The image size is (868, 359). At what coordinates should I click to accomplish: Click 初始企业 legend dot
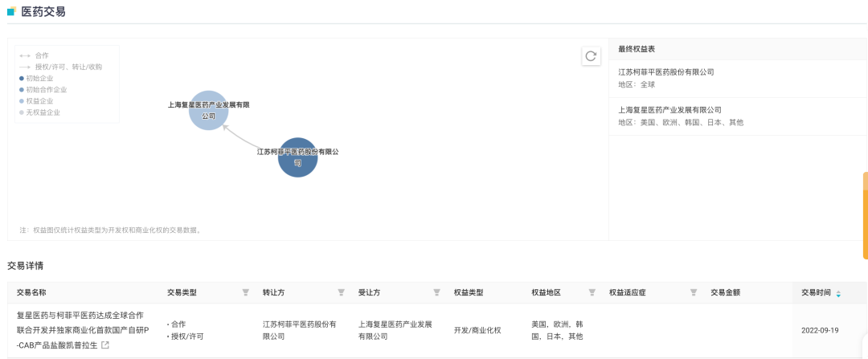coord(22,79)
